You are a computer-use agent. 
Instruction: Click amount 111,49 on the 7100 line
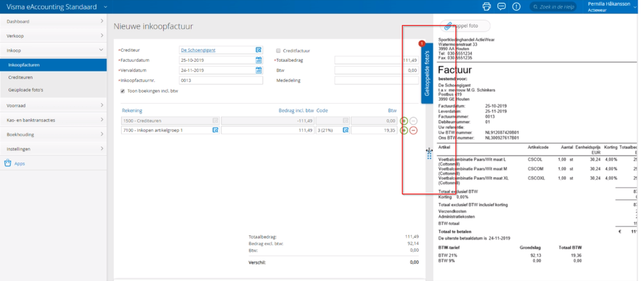coord(268,130)
